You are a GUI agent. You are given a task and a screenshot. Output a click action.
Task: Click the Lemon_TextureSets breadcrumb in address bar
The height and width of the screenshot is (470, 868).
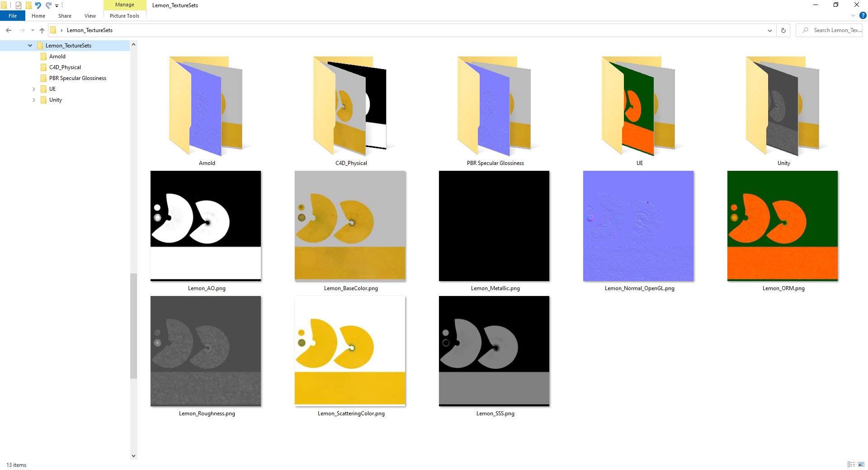pyautogui.click(x=90, y=30)
